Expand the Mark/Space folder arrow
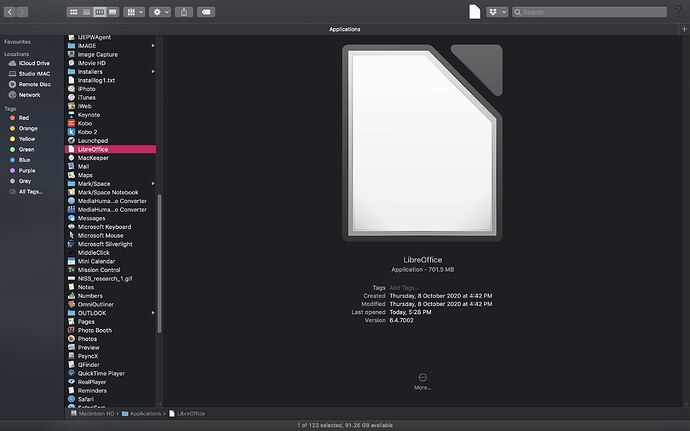The width and height of the screenshot is (690, 431). tap(153, 184)
